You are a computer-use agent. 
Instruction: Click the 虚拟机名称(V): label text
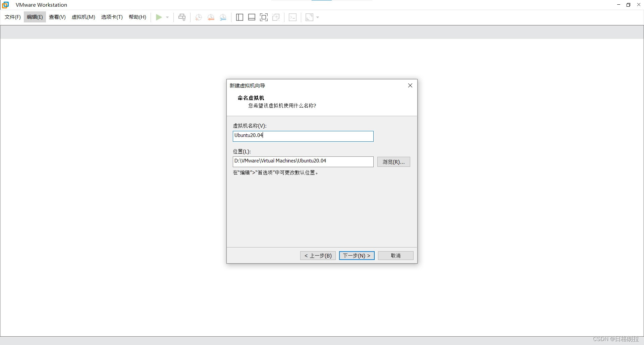[x=250, y=126]
